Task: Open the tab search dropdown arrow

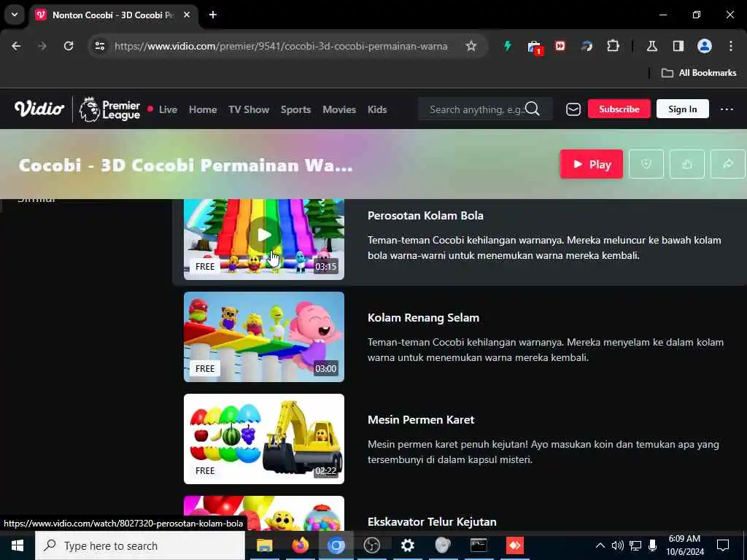Action: click(15, 15)
